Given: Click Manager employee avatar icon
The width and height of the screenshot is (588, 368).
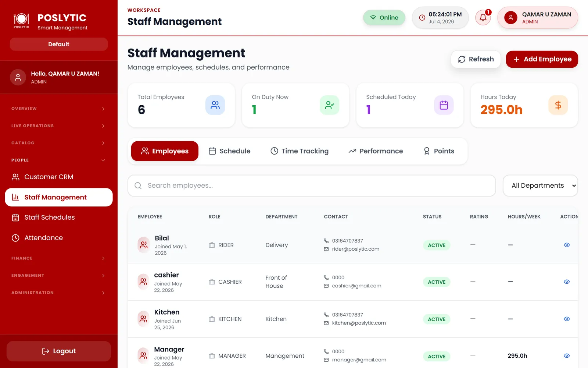Looking at the screenshot, I should 143,356.
